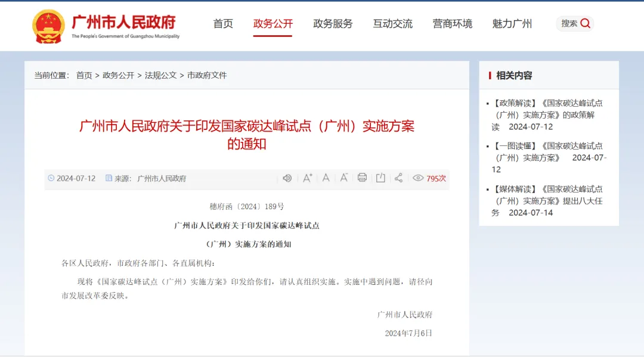
Task: Click 法规公文 breadcrumb link
Action: pos(160,75)
